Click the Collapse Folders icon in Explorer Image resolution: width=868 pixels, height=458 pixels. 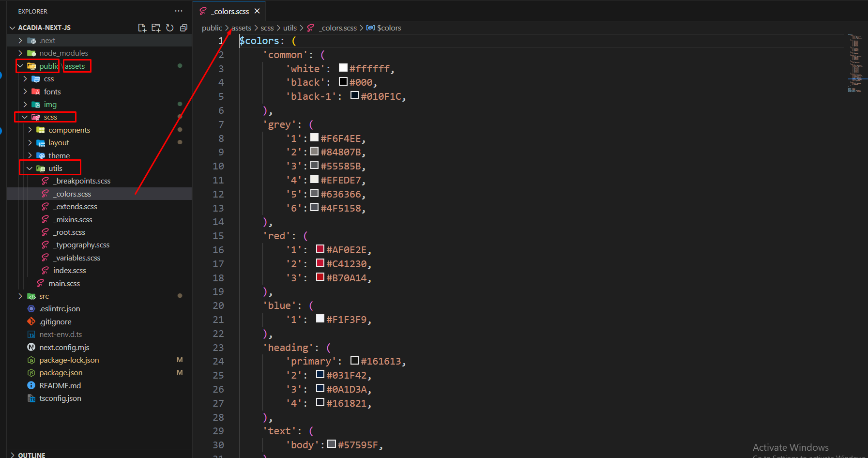tap(183, 28)
